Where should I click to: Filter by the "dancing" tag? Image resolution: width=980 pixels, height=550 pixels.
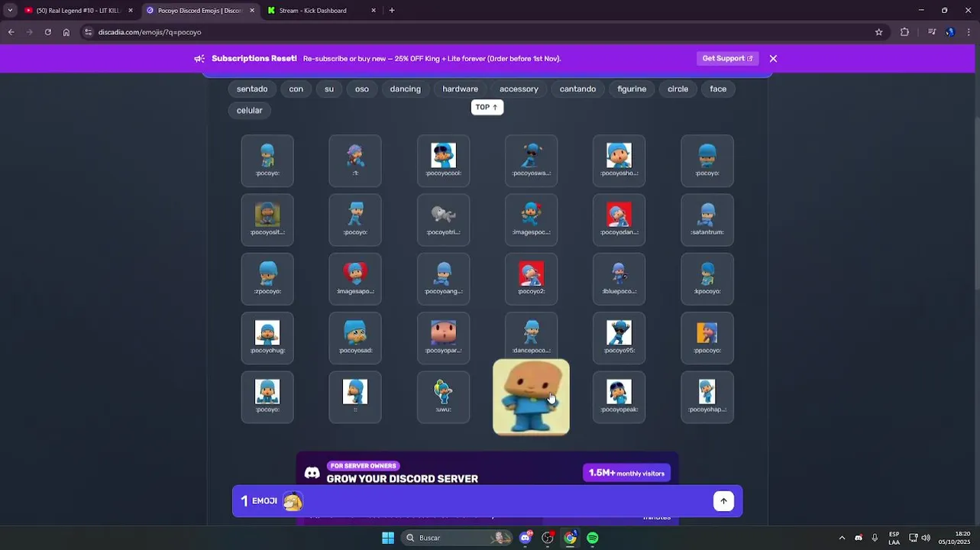coord(406,89)
